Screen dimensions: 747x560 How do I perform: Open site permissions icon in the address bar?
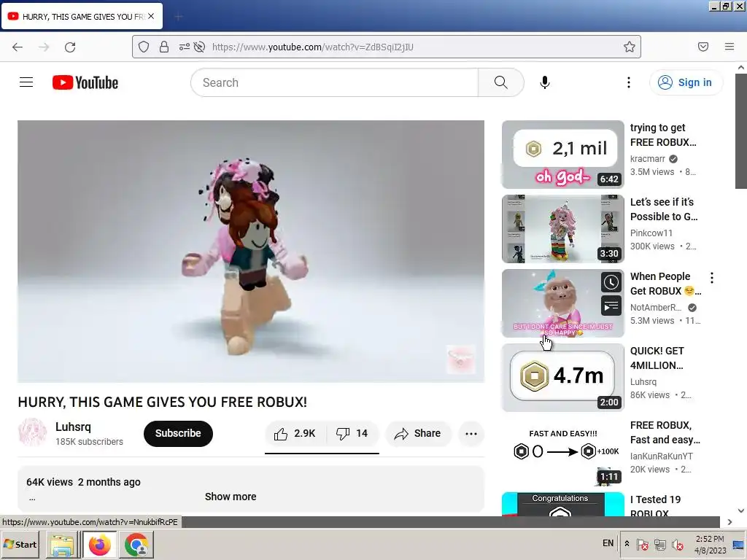185,47
